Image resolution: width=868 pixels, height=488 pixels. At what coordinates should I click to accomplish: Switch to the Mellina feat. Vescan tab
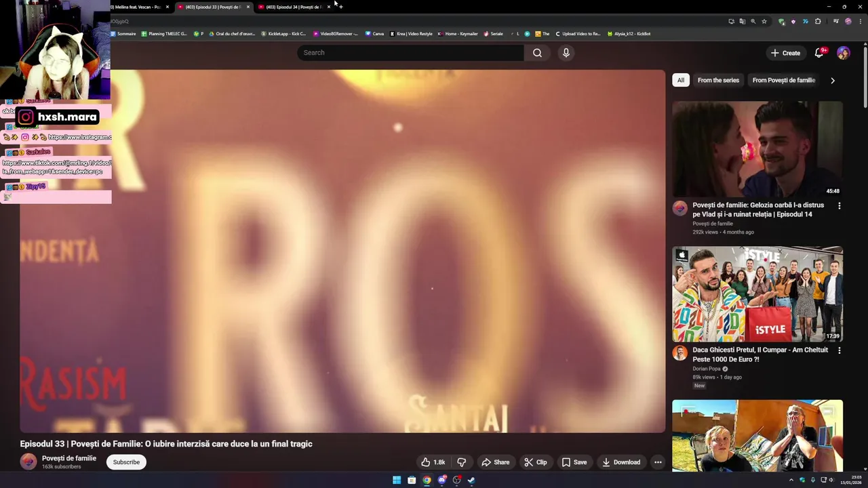[x=139, y=7]
